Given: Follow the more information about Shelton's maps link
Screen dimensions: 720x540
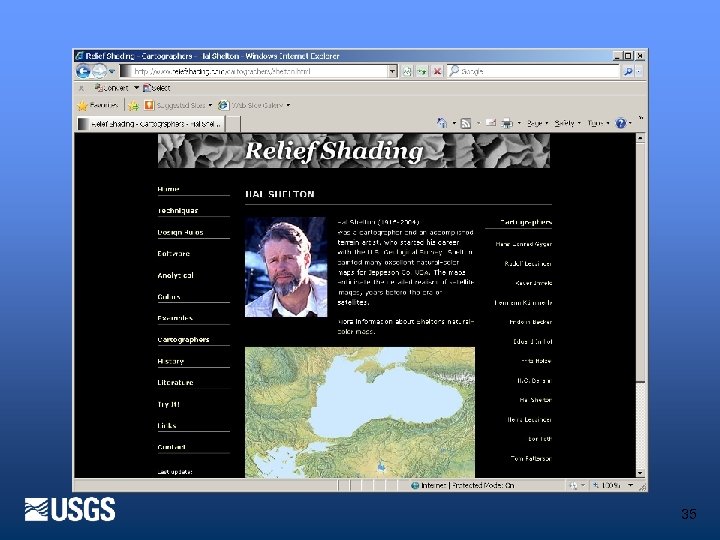Looking at the screenshot, I should (x=406, y=326).
